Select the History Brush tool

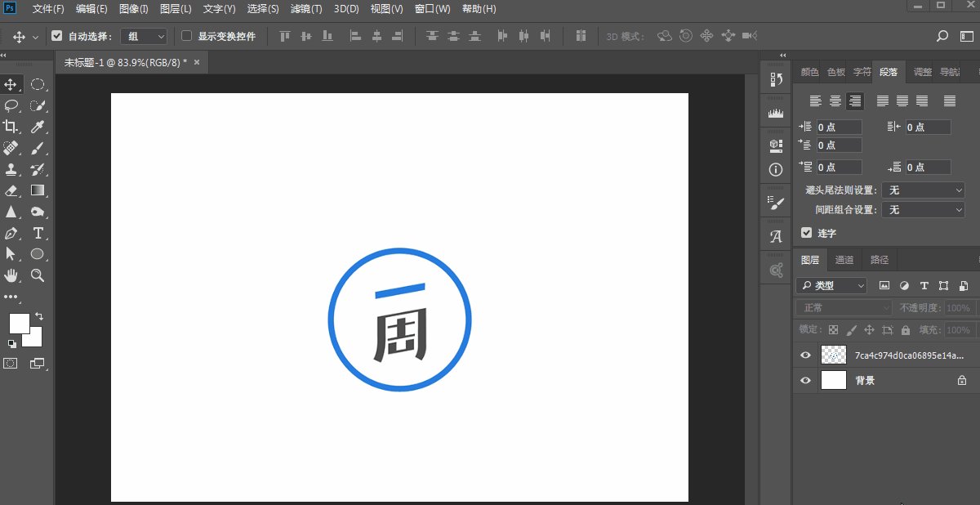tap(38, 169)
